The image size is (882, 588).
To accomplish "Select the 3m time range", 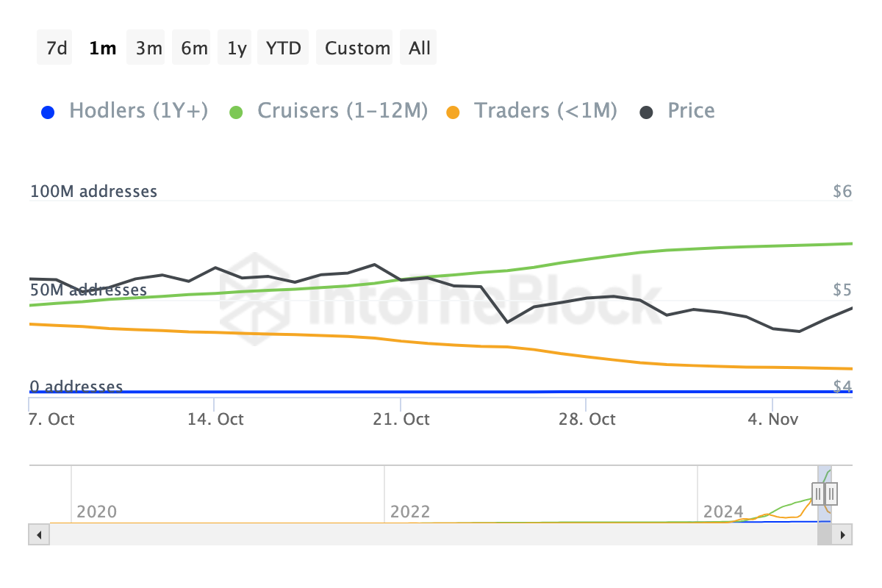I will [148, 49].
